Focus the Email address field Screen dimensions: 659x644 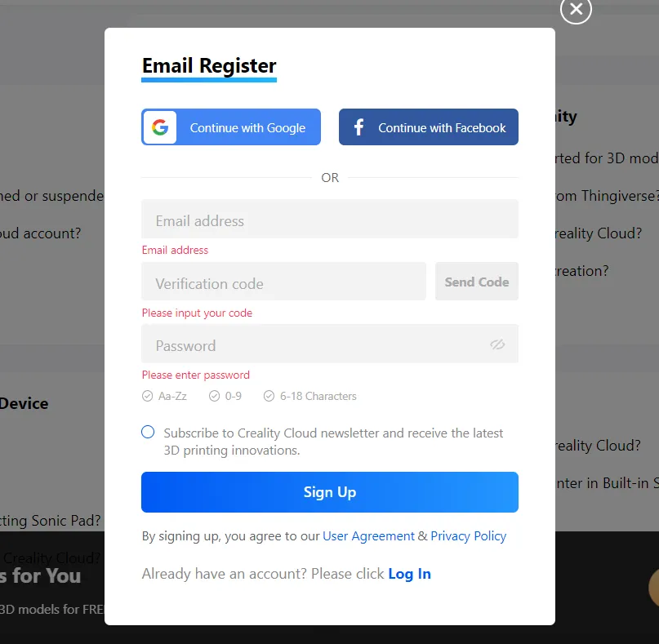click(x=329, y=220)
